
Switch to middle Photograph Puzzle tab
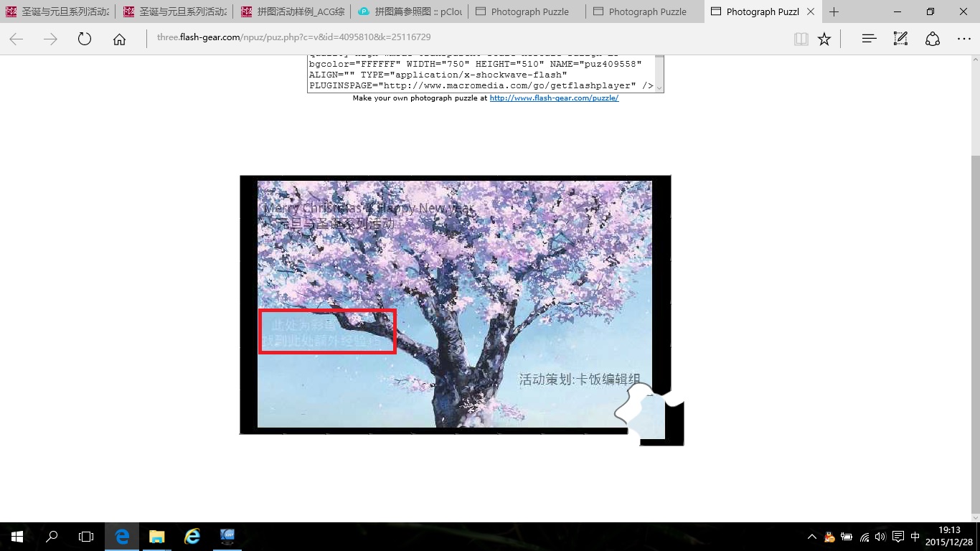tap(645, 11)
